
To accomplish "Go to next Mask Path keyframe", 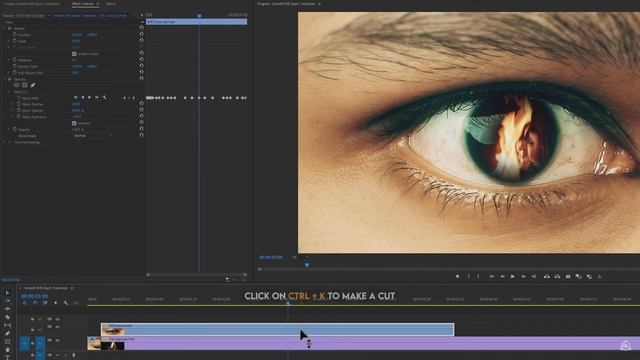I will pyautogui.click(x=133, y=98).
